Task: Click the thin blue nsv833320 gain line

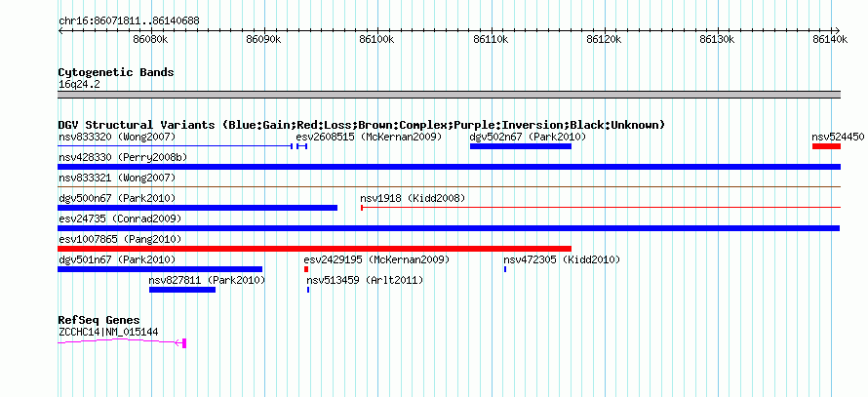Action: click(x=175, y=146)
